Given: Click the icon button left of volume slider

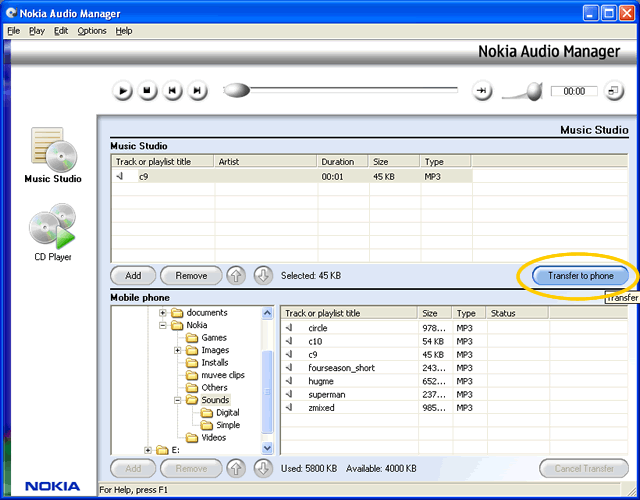Looking at the screenshot, I should 483,91.
